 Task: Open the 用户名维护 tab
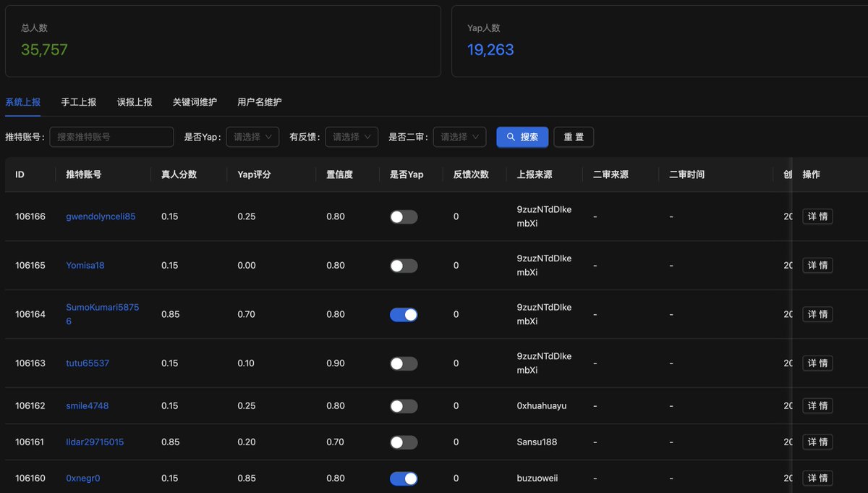(260, 102)
